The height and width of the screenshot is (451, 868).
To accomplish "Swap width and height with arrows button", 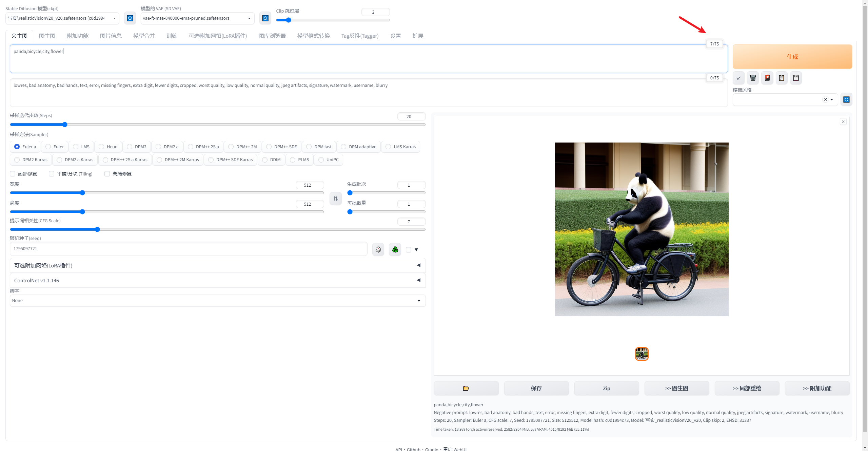I will 336,199.
